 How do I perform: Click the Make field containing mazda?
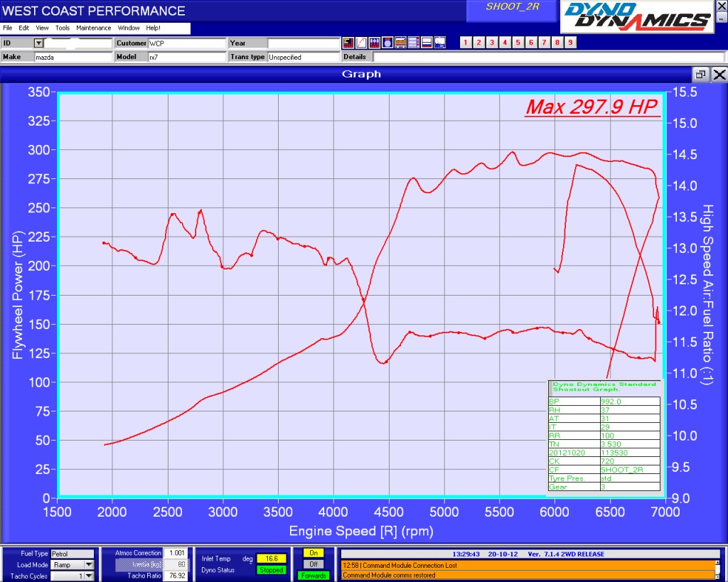pyautogui.click(x=73, y=57)
